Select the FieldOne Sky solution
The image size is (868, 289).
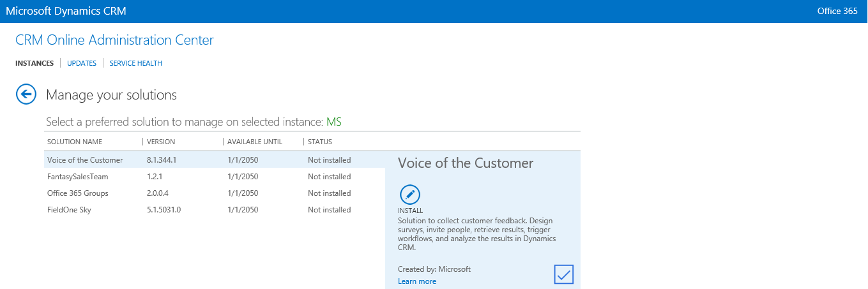(69, 210)
